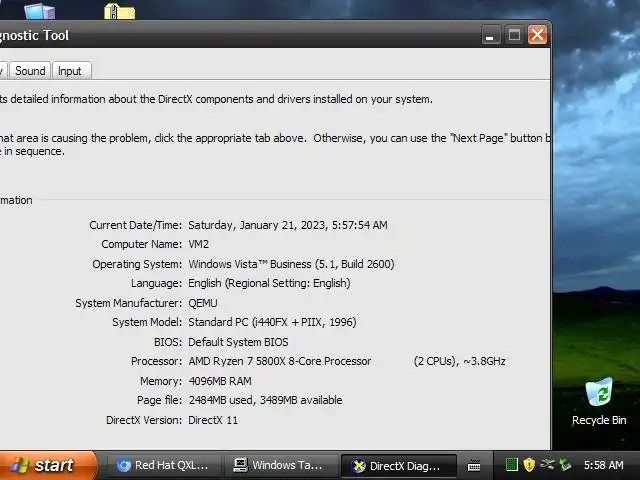This screenshot has height=480, width=640.
Task: Click the network connection tray icon
Action: [547, 464]
